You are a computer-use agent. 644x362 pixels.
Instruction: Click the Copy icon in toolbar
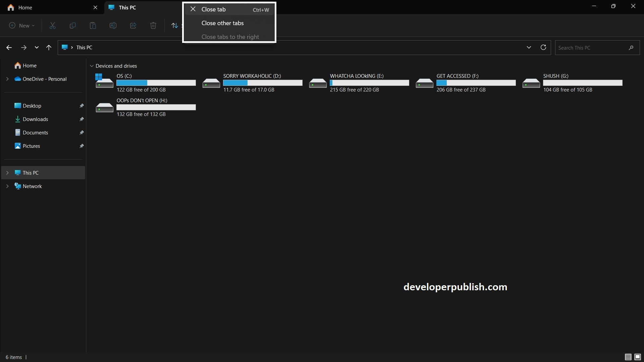[72, 25]
